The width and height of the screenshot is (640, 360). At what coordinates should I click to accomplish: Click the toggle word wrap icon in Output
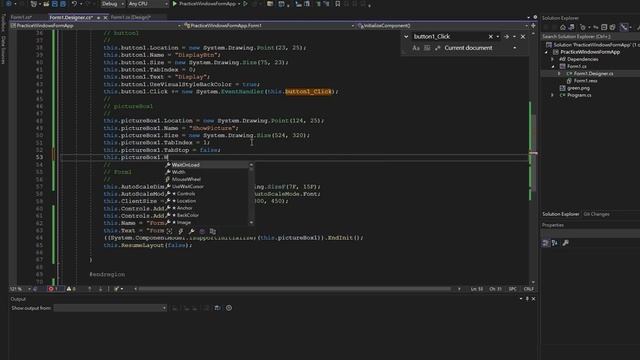[x=217, y=308]
